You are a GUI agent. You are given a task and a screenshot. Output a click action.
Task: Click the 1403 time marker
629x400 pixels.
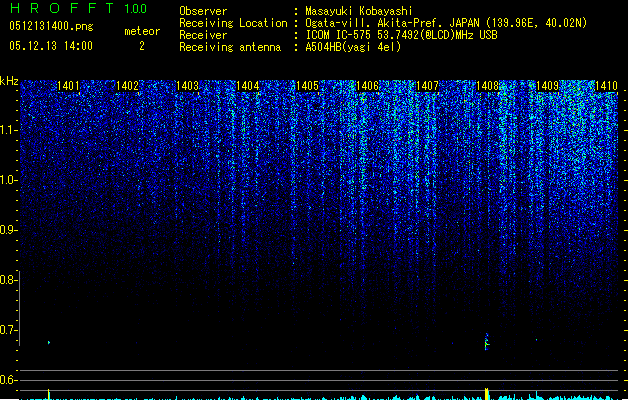[187, 86]
